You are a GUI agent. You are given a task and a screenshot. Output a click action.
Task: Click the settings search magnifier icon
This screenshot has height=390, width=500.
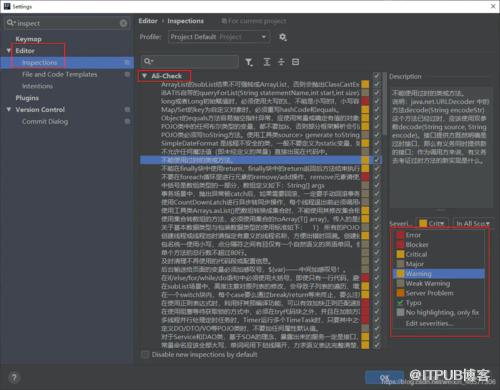tap(10, 23)
